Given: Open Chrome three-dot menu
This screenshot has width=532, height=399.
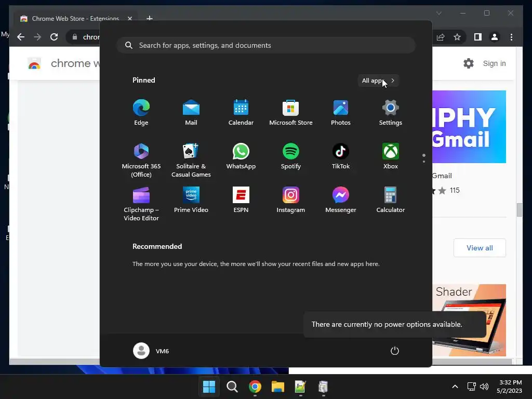Looking at the screenshot, I should pyautogui.click(x=511, y=37).
